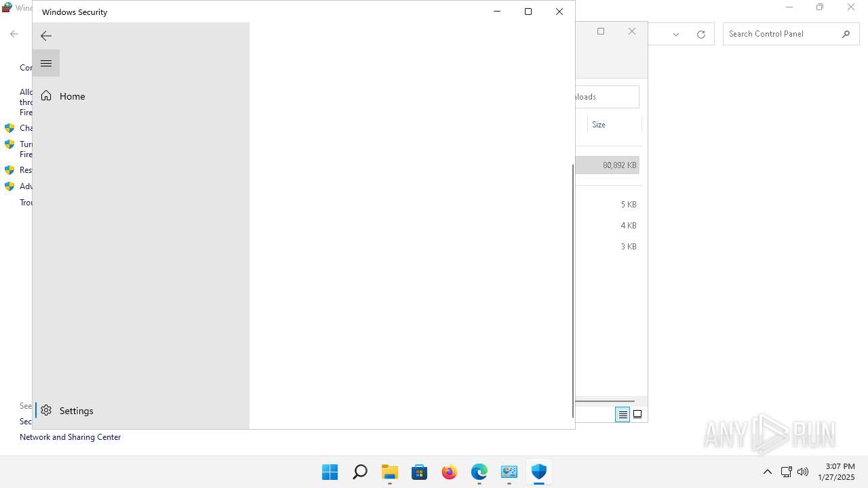Click the Control Panel shield icon beside Tur
The image size is (868, 488).
(x=9, y=144)
